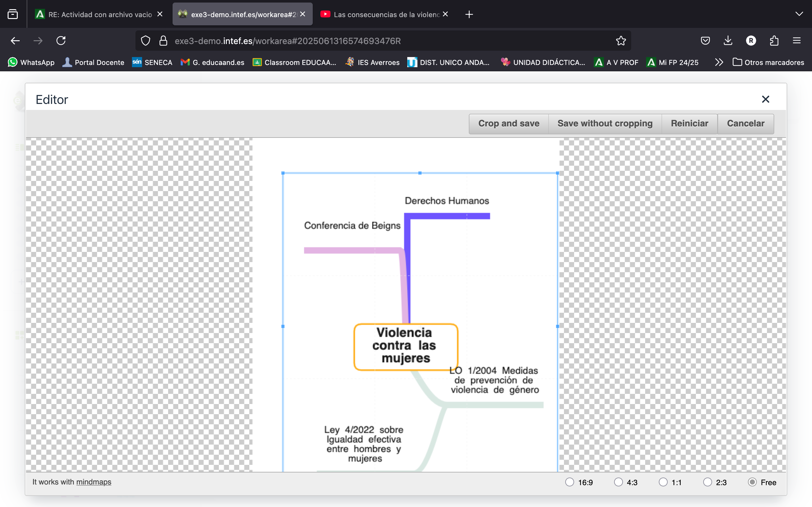Select the 16:9 aspect ratio

pos(569,482)
